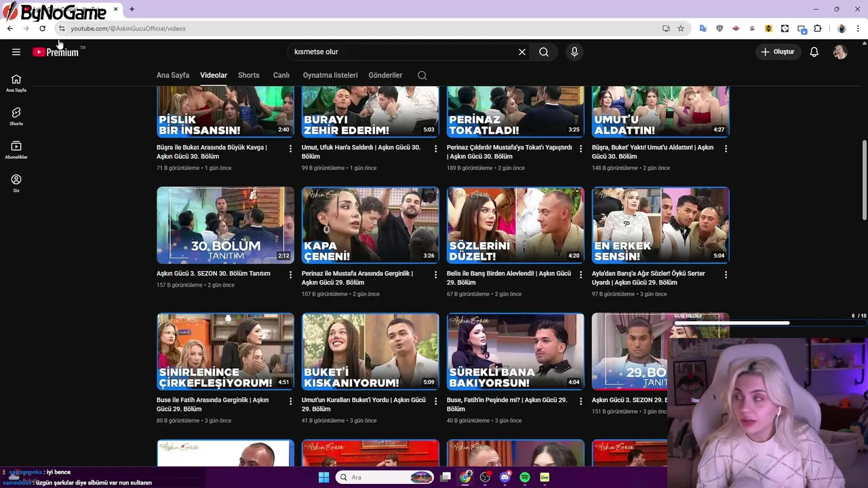Open video title Aşkın Gücü 3. SEZON 30. Bölüm Tanıtım

[x=214, y=274]
